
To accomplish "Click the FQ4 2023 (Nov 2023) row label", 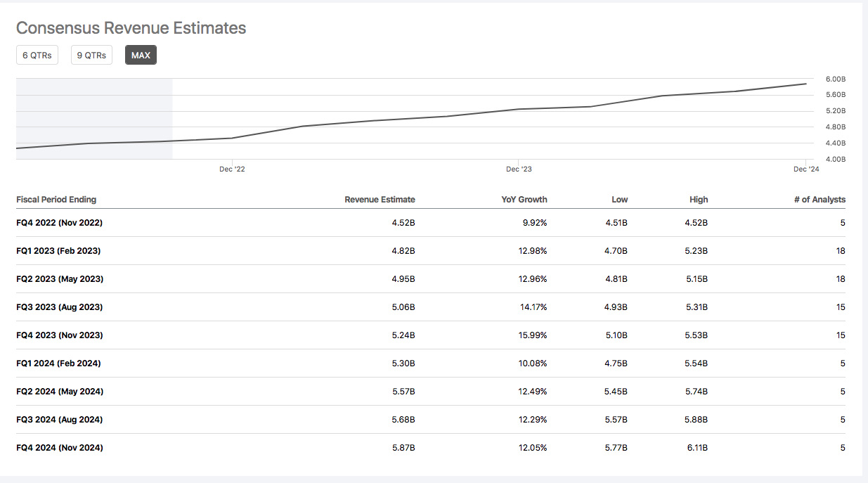I will (60, 335).
